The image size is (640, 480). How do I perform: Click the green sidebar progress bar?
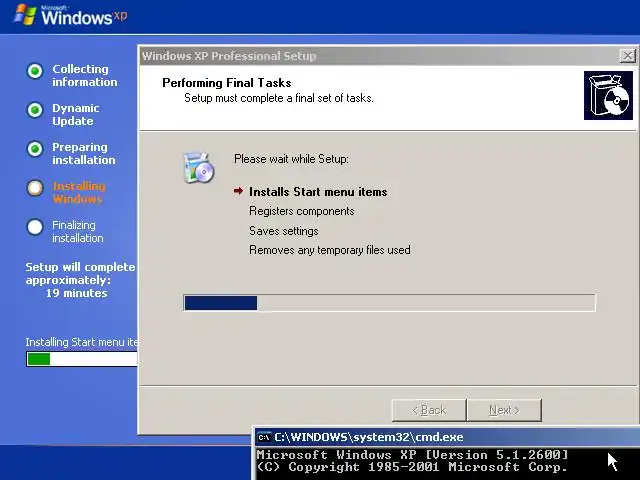click(x=82, y=359)
